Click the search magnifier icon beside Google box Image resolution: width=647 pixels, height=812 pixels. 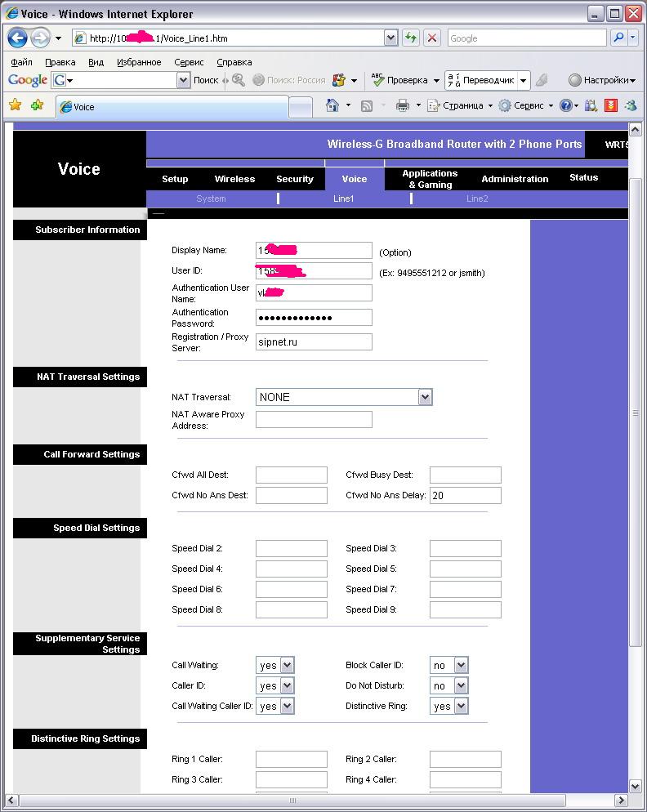(618, 38)
